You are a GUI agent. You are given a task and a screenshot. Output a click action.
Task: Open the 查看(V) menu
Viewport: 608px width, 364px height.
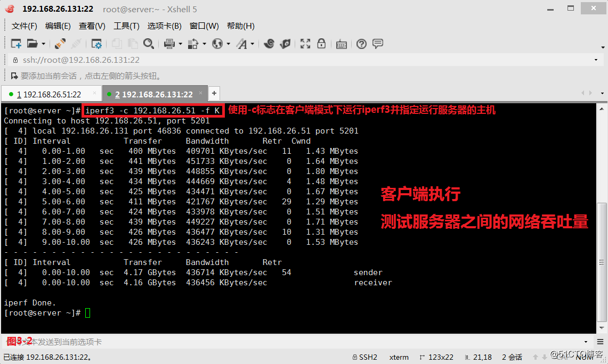click(x=92, y=26)
